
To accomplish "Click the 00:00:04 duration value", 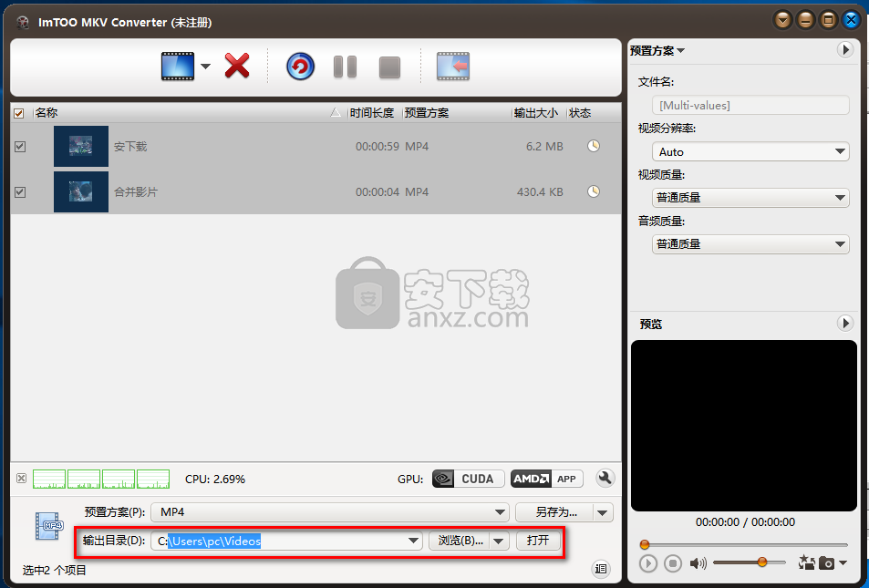I will coord(378,191).
